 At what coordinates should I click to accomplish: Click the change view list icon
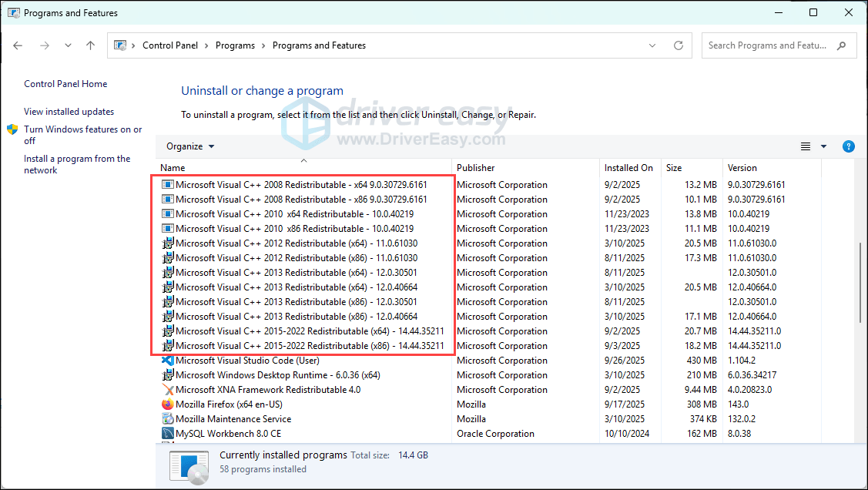pos(806,146)
